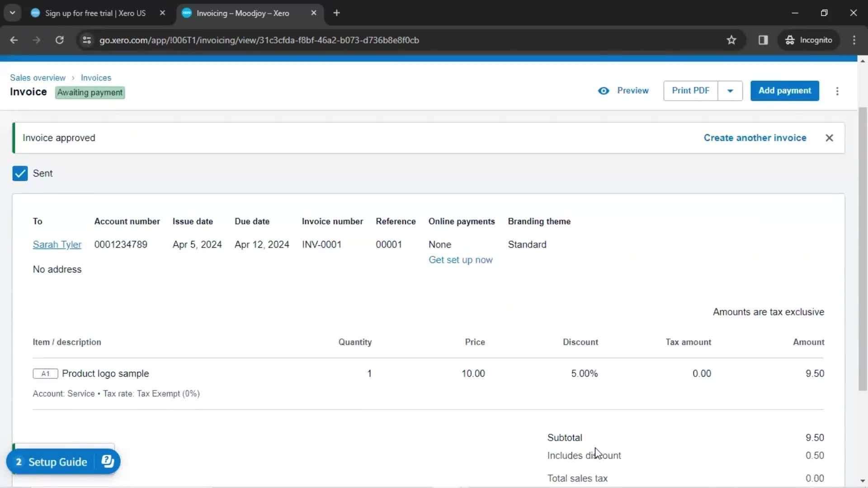Reload the current page
Screen dimensions: 868x488
pyautogui.click(x=59, y=40)
